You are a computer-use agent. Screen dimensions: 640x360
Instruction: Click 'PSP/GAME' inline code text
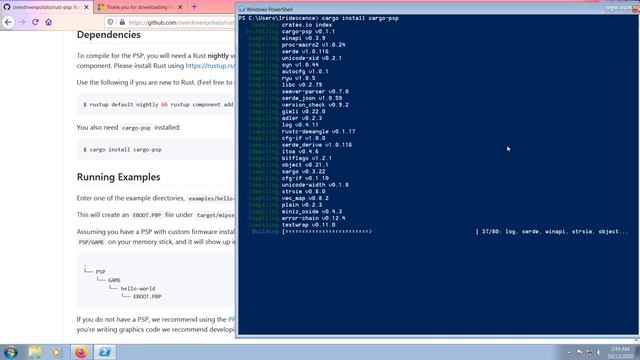point(91,242)
